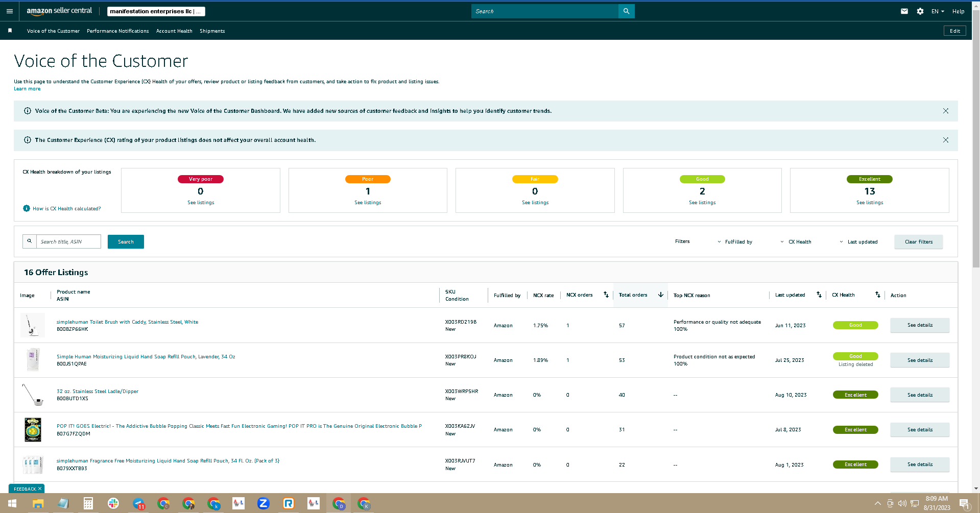Image resolution: width=980 pixels, height=513 pixels.
Task: Click the top header Search field
Action: click(544, 11)
